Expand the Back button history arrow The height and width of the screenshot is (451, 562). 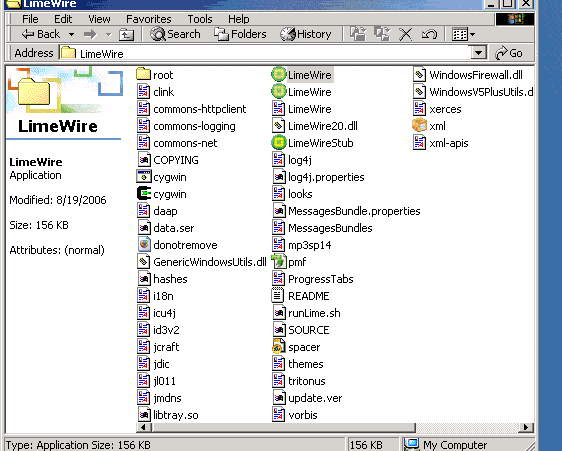pos(72,34)
